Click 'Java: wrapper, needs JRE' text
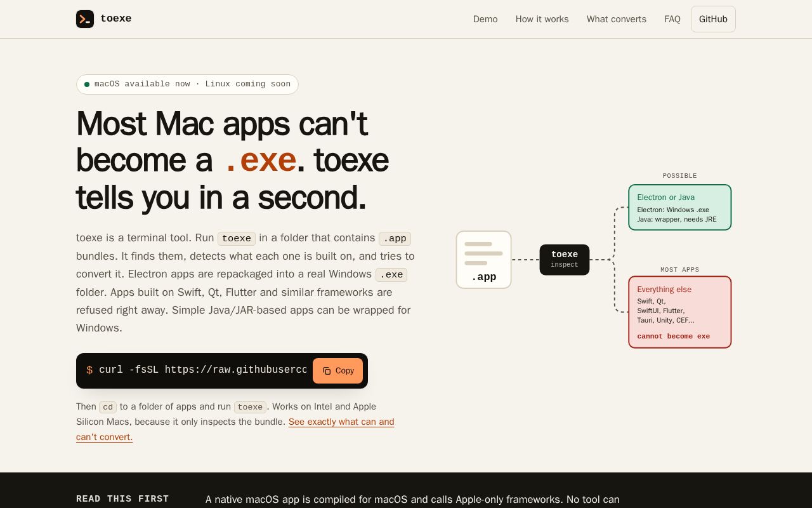 677,220
